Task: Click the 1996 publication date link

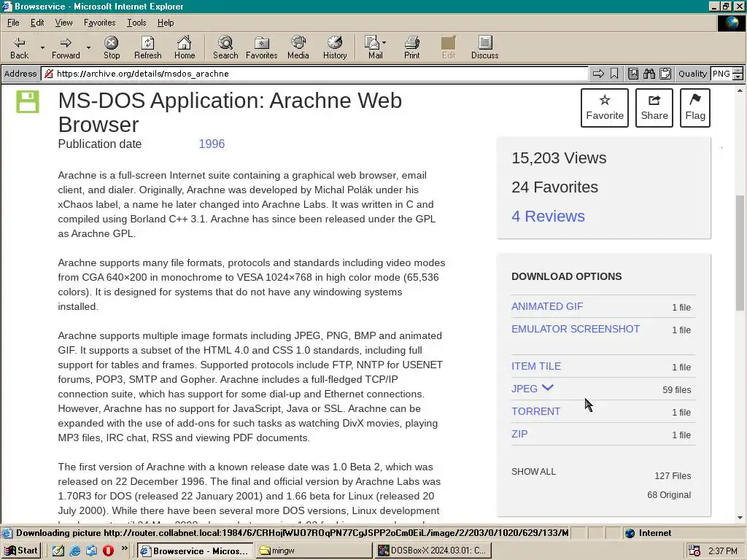Action: click(212, 144)
